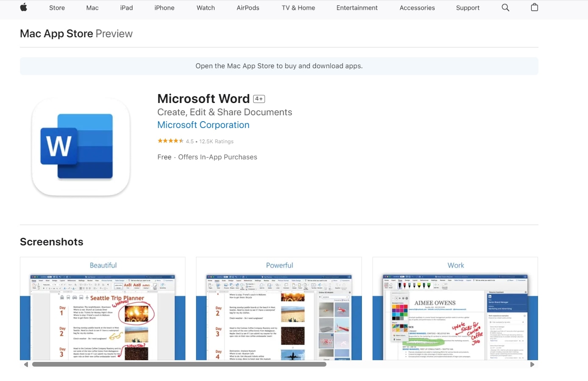Open the TV & Home menu
The width and height of the screenshot is (588, 381).
pyautogui.click(x=298, y=8)
